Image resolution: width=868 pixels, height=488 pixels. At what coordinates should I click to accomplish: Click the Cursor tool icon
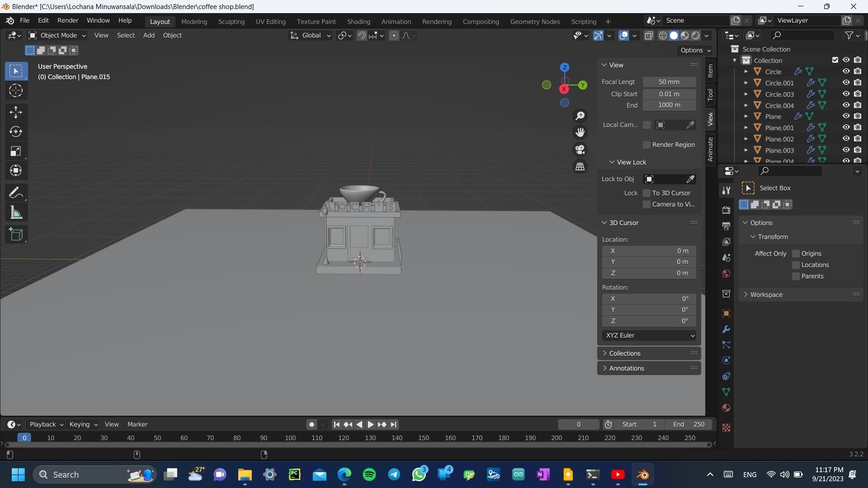pyautogui.click(x=16, y=91)
